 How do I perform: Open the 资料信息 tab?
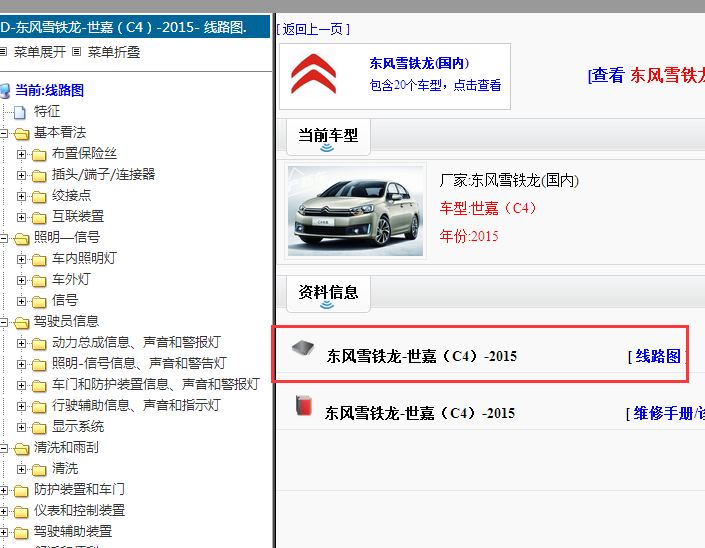(328, 294)
